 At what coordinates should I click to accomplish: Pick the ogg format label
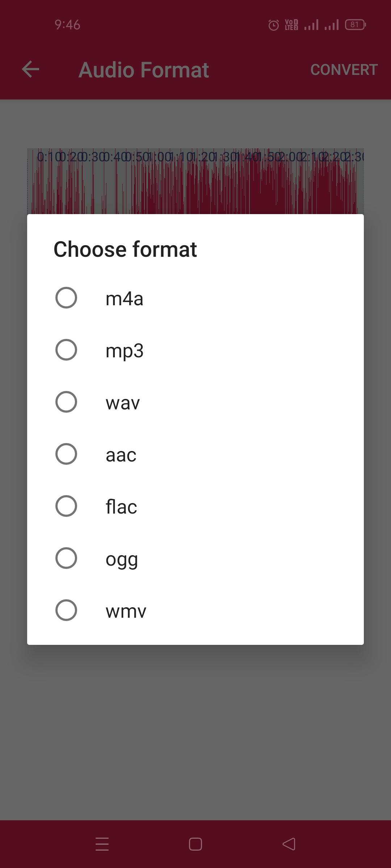[x=122, y=559]
